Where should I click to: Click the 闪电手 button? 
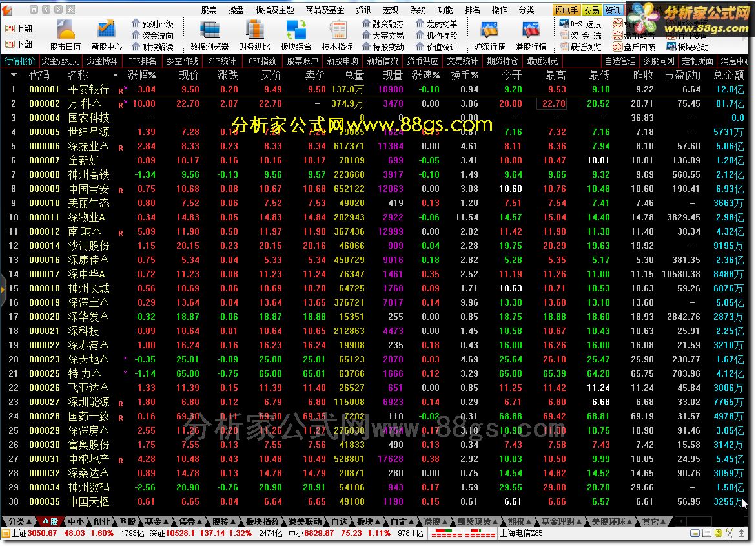coord(567,10)
